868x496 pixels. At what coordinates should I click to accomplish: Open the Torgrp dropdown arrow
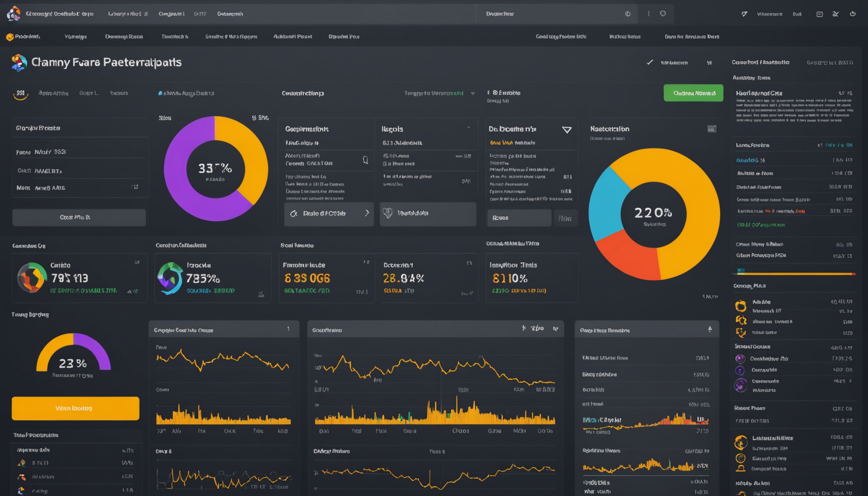(473, 93)
